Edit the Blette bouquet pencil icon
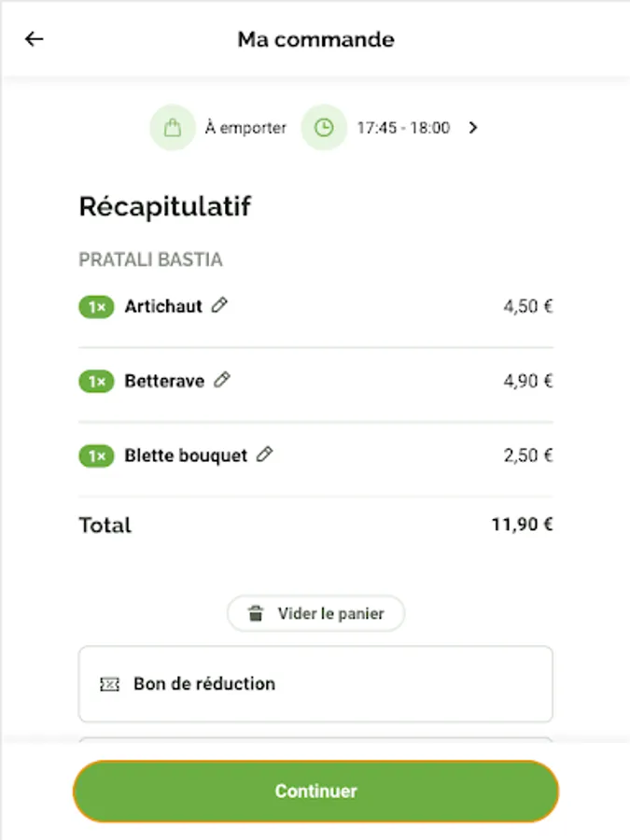The image size is (630, 840). click(x=265, y=455)
